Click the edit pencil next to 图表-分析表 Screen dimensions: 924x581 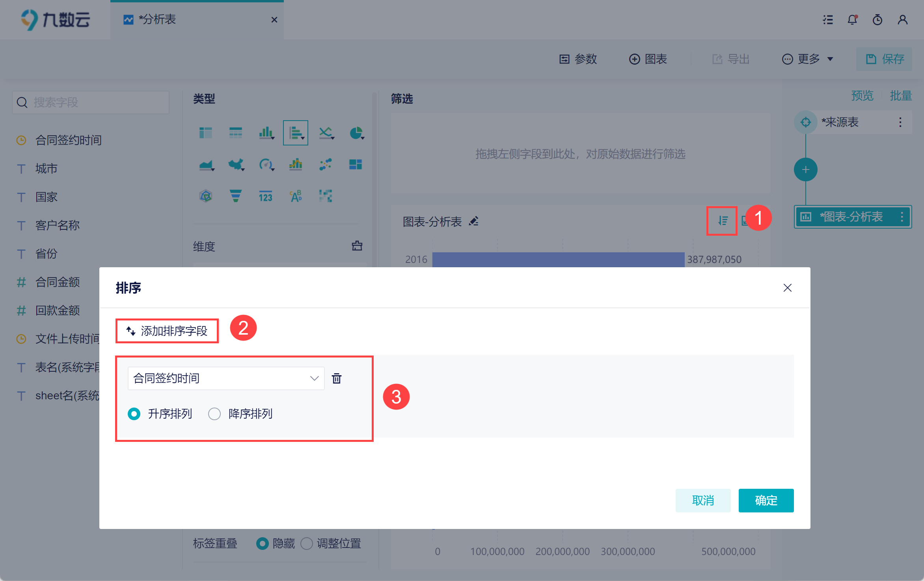coord(474,222)
